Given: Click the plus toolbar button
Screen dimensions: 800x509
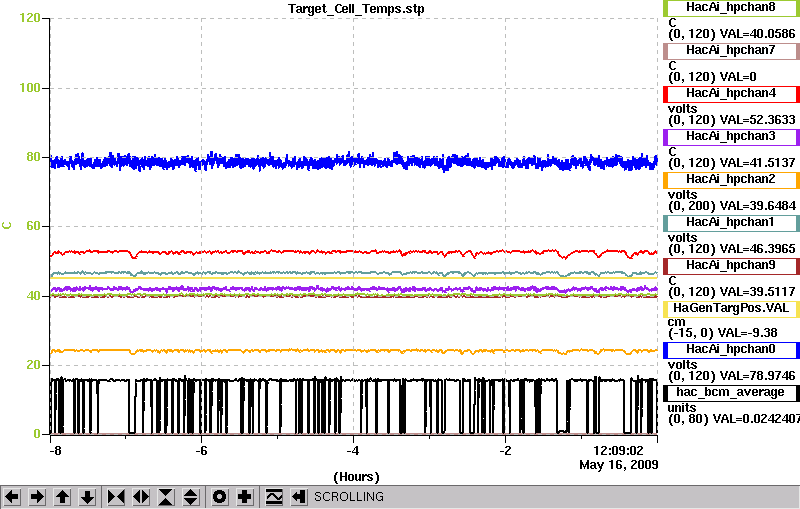Looking at the screenshot, I should [245, 497].
